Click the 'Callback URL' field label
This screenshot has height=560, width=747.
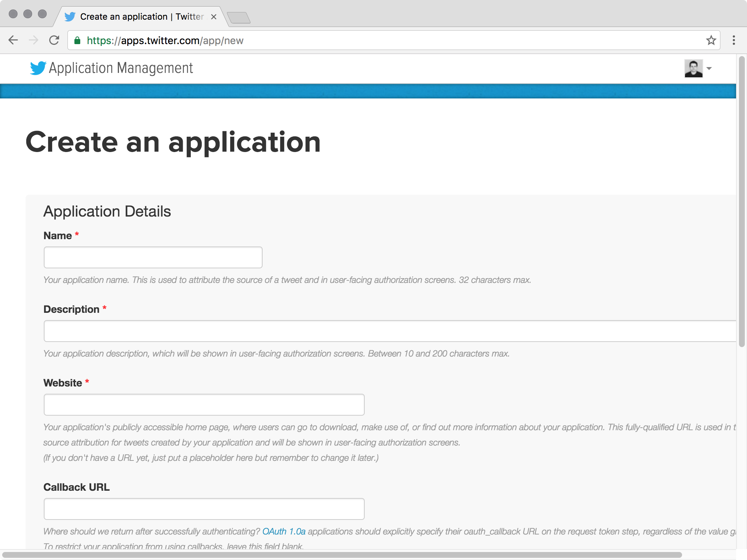click(77, 487)
